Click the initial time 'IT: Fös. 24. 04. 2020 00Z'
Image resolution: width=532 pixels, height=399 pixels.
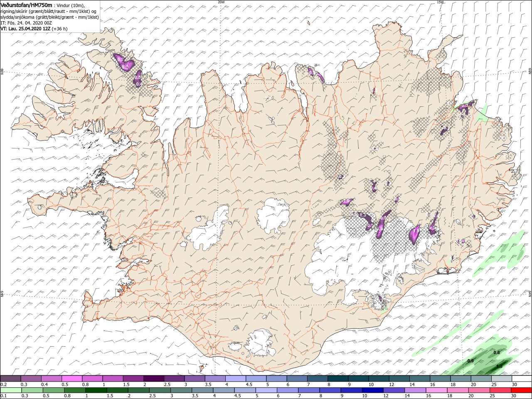[x=26, y=23]
